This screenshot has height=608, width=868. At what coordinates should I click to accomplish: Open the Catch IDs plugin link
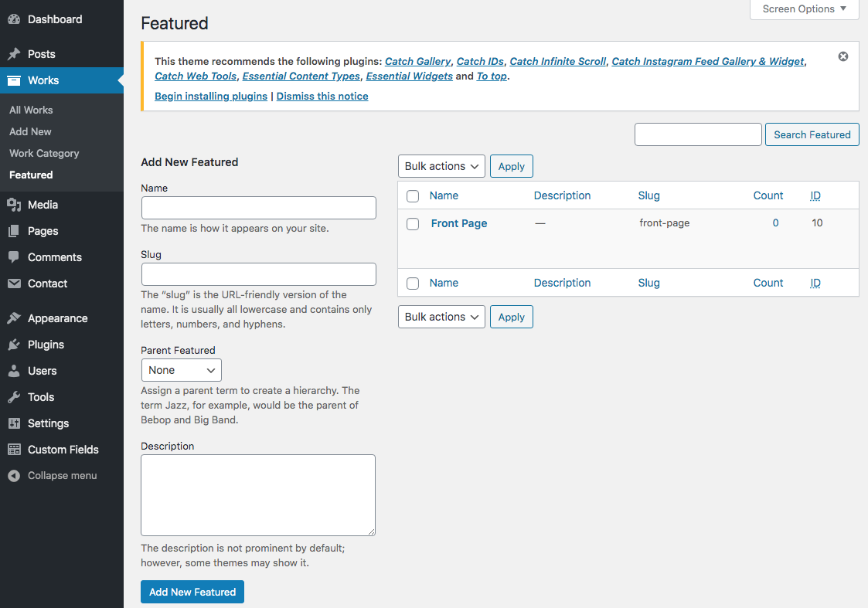pyautogui.click(x=480, y=61)
